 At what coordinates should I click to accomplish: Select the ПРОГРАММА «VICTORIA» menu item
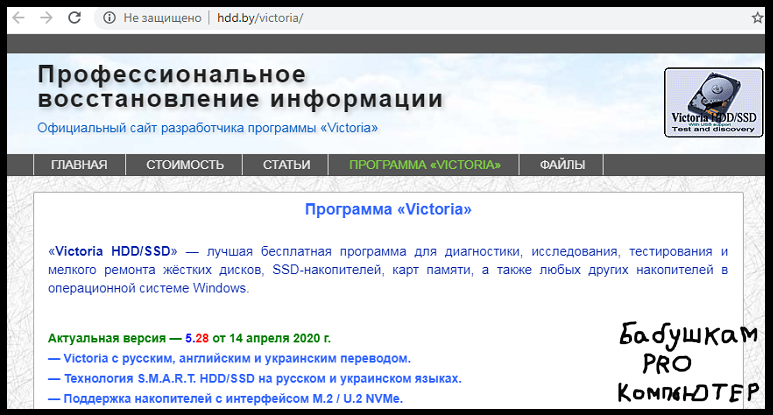(x=424, y=165)
